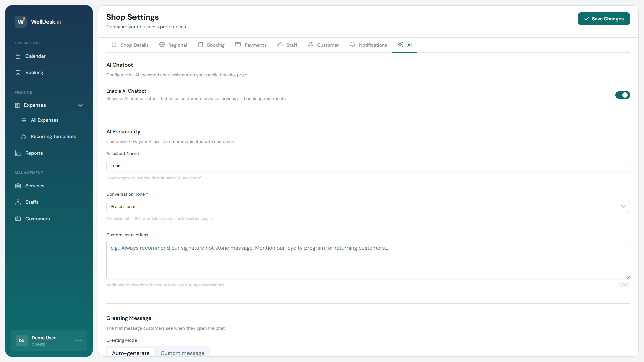The width and height of the screenshot is (644, 362).
Task: Collapse the Expenses sidebar group
Action: (x=80, y=105)
